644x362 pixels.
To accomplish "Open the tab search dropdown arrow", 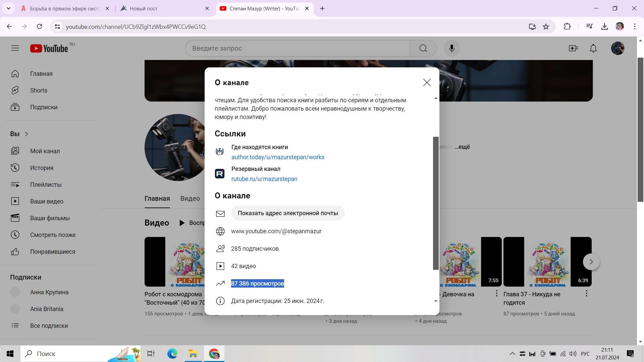I will (8, 8).
